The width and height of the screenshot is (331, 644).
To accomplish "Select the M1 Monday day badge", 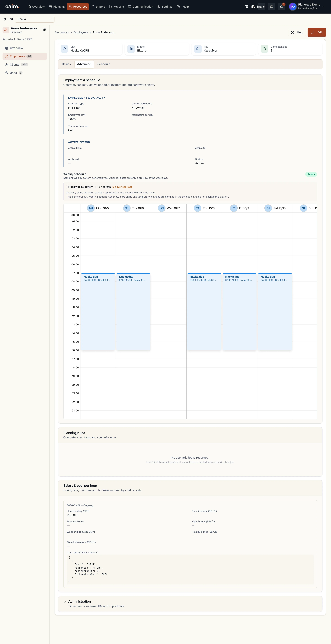I will tap(91, 208).
